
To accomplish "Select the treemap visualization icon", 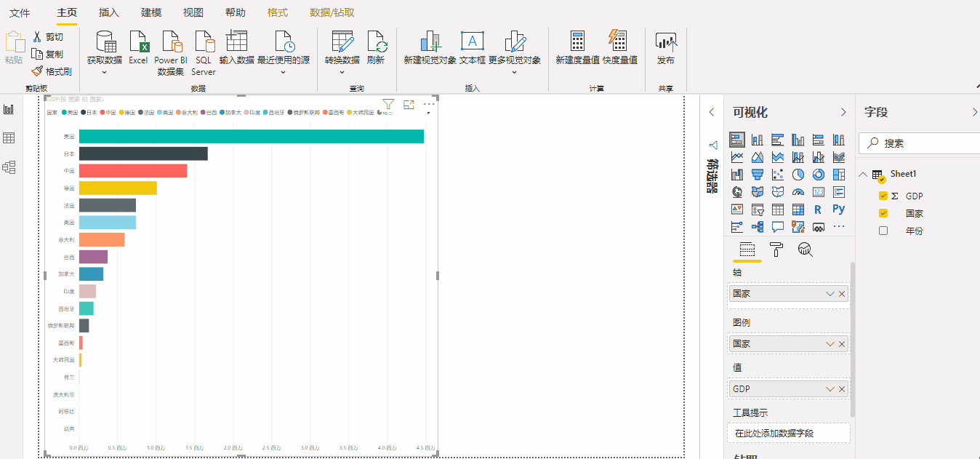I will point(838,174).
